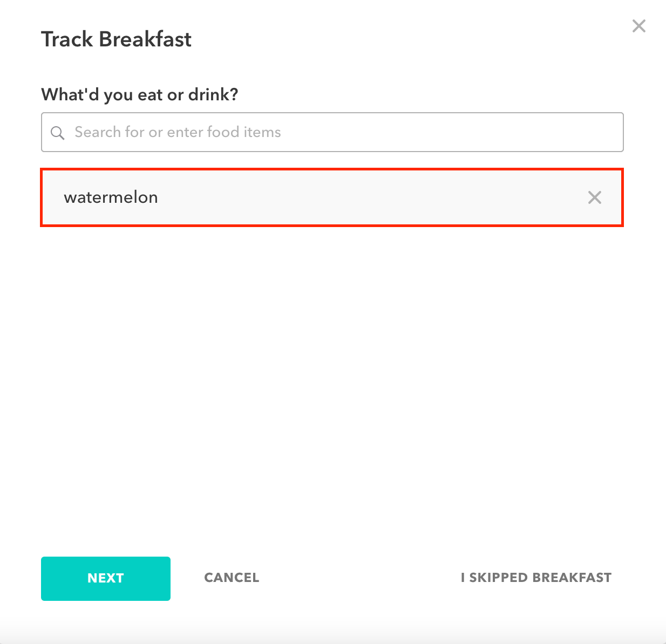The image size is (666, 644).
Task: Mark breakfast as skipped
Action: [536, 578]
